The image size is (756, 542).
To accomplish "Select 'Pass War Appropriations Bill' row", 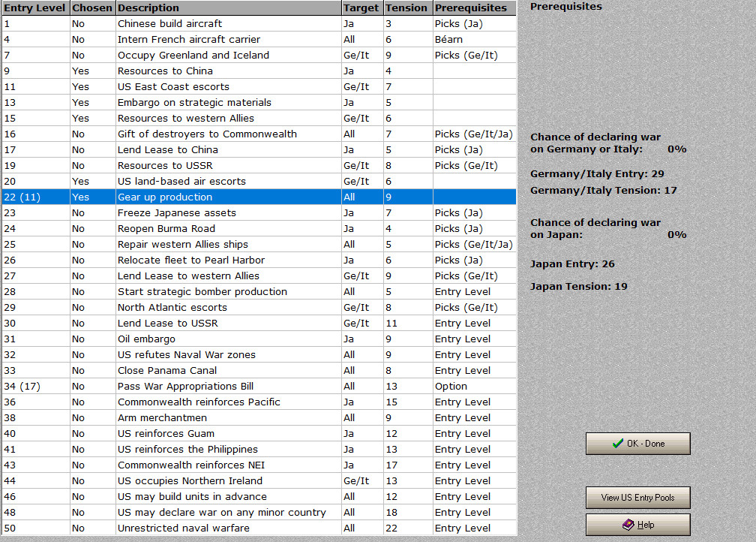I will point(259,387).
